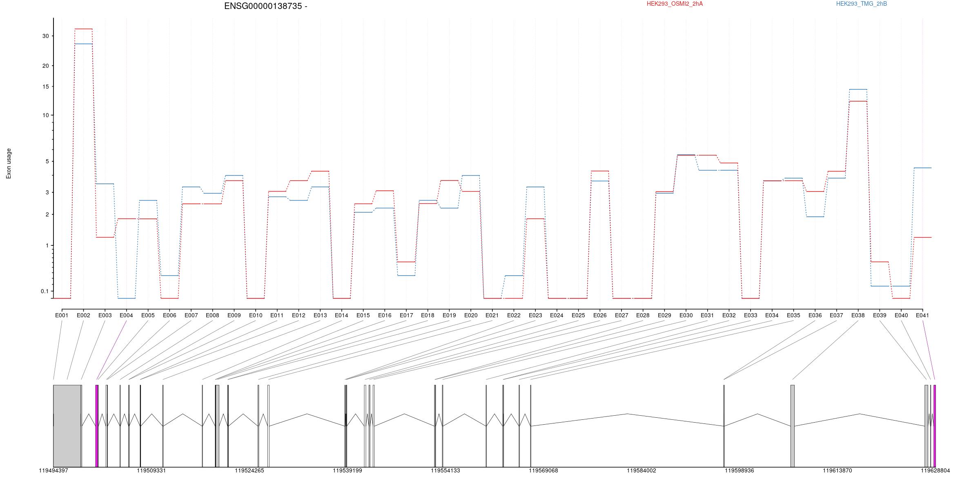
Task: Select exon label E020
Action: (471, 315)
